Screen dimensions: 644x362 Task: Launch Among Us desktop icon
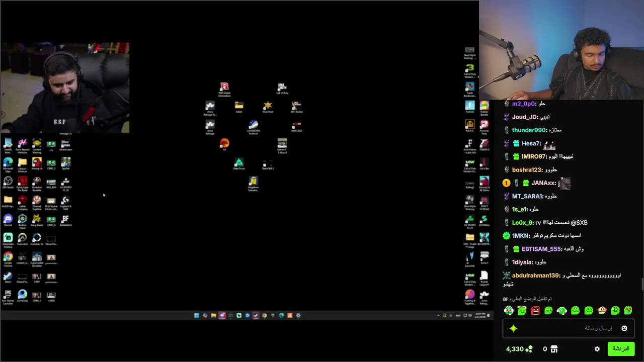pos(37,164)
